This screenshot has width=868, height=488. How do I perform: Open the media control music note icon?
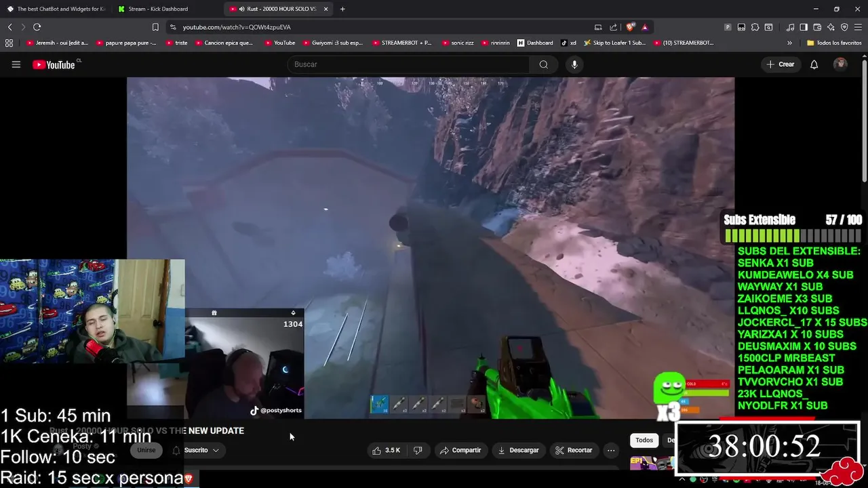click(x=790, y=27)
